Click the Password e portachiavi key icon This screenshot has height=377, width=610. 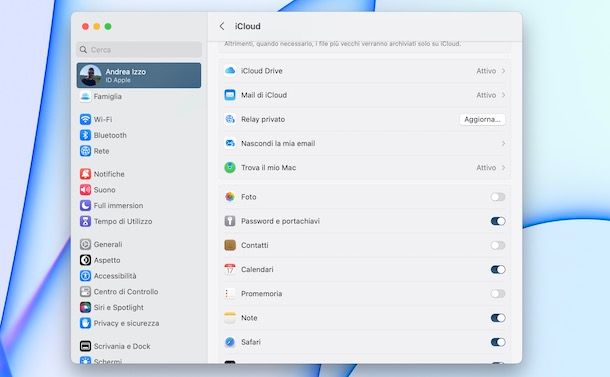pyautogui.click(x=230, y=221)
